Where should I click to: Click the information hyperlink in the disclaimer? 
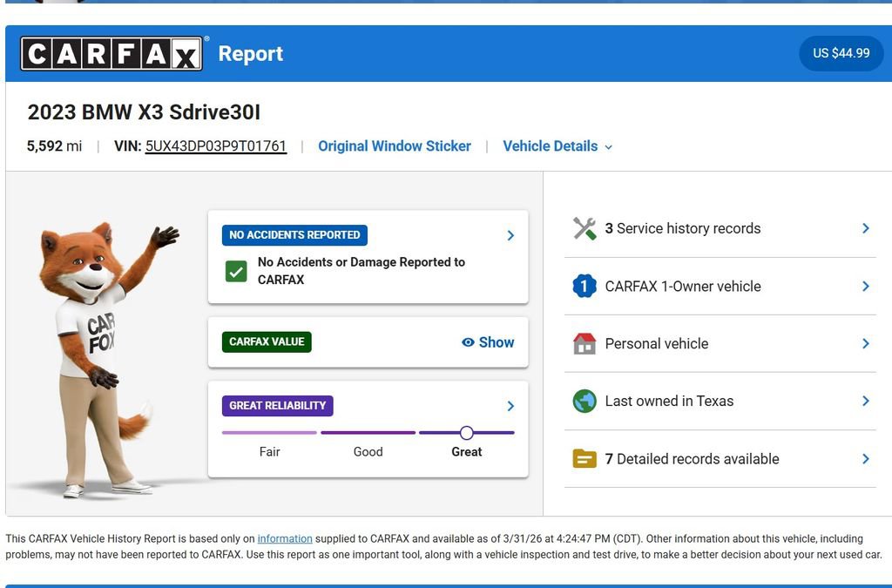pos(286,538)
